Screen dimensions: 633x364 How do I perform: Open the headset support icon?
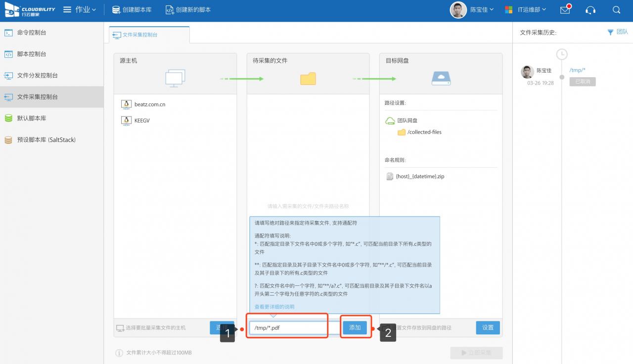(590, 10)
